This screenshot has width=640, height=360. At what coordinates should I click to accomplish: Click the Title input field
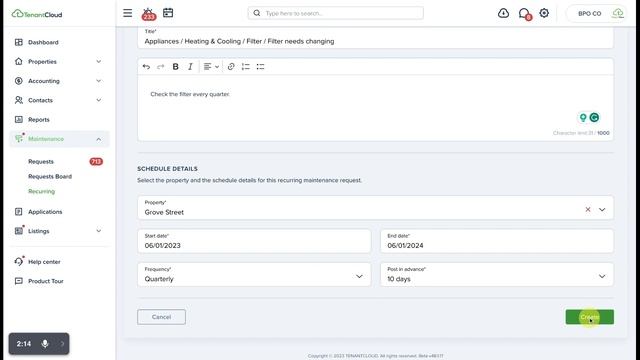(x=375, y=38)
